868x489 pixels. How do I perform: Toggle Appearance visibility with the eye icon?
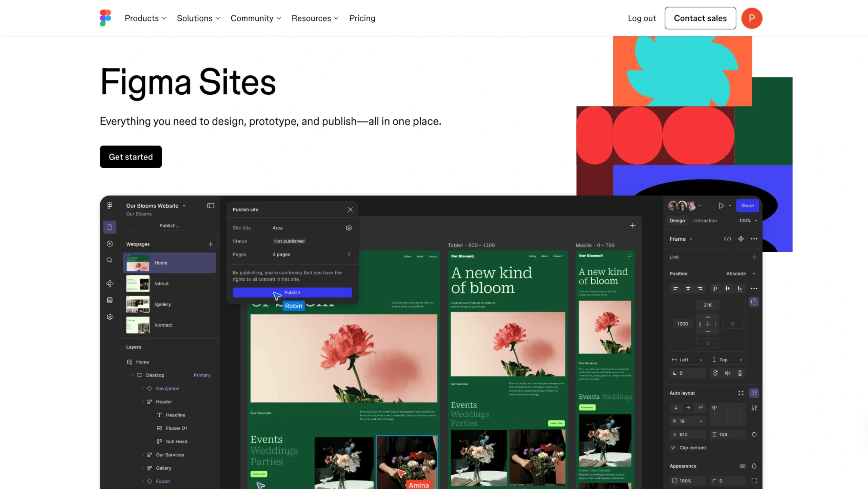click(x=743, y=466)
